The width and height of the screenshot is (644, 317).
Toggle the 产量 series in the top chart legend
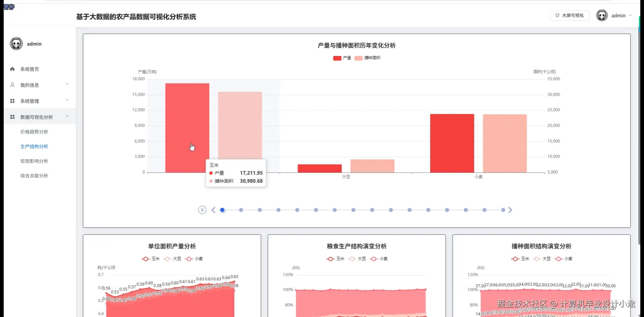[342, 58]
